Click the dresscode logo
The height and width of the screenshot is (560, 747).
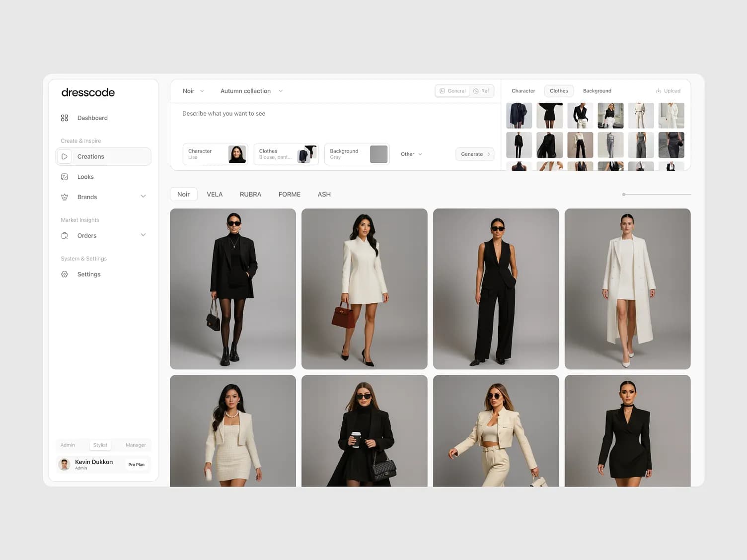click(x=88, y=92)
